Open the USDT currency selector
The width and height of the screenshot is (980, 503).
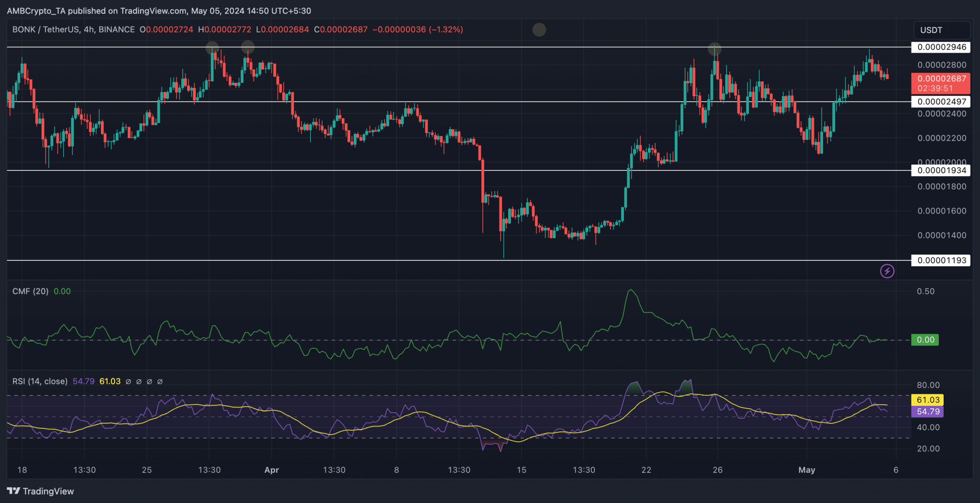tap(941, 30)
